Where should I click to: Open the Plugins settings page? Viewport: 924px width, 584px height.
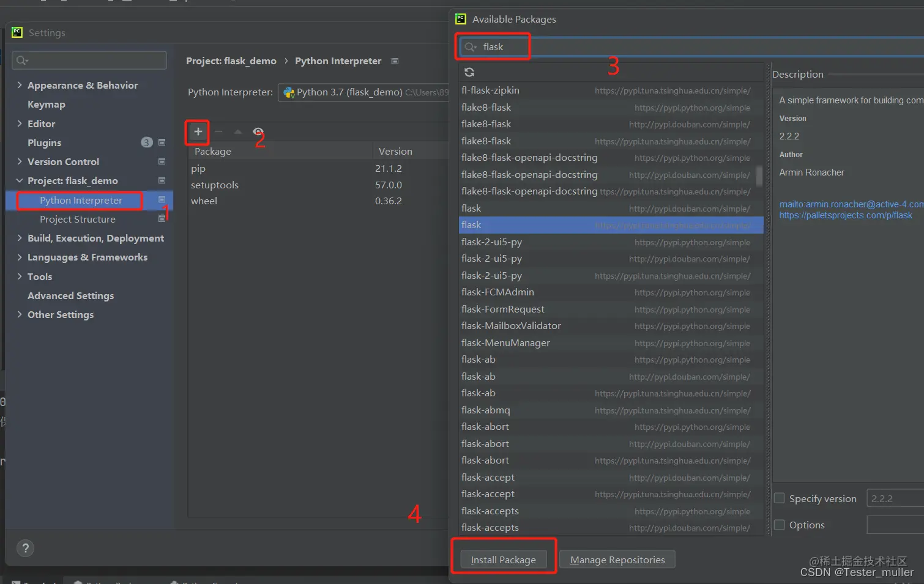tap(45, 142)
